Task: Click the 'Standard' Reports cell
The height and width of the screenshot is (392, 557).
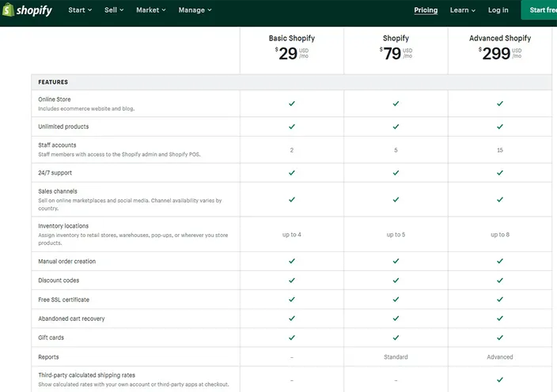Action: click(396, 357)
